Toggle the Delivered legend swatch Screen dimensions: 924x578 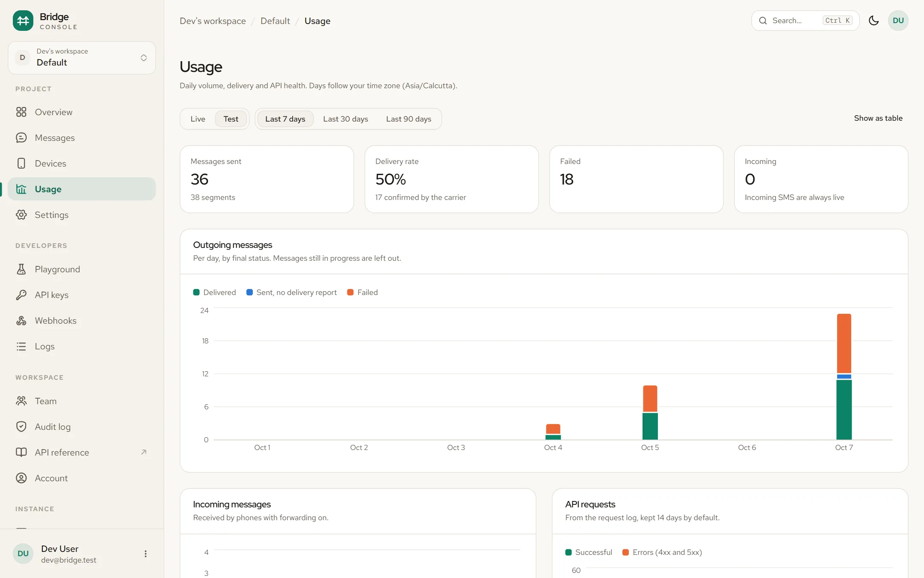196,292
